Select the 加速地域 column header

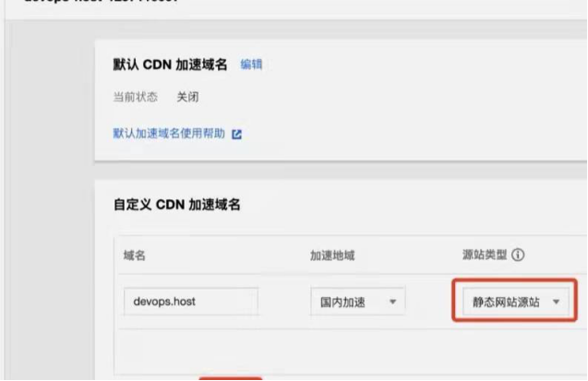coord(332,256)
